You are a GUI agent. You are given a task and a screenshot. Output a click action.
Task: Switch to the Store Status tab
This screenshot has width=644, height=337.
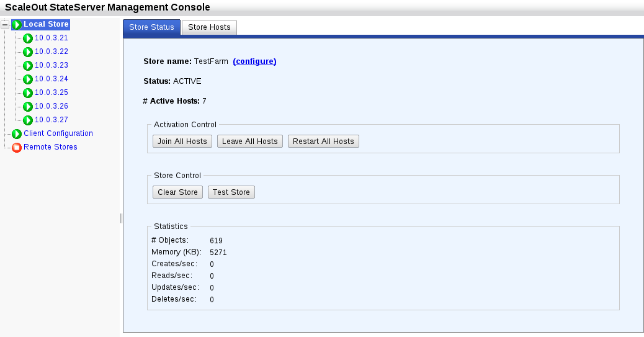pos(151,27)
